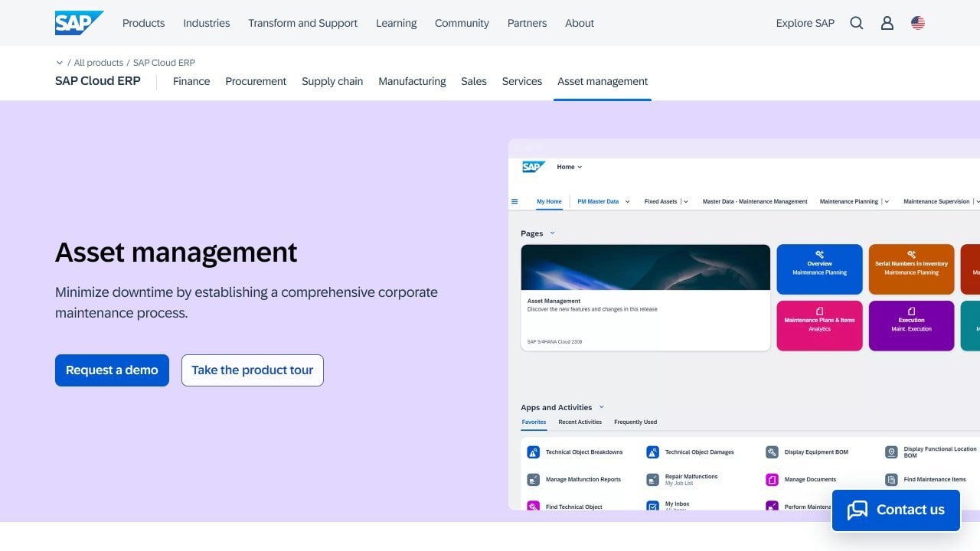This screenshot has height=551, width=980.
Task: Open the user account profile icon
Action: tap(887, 23)
